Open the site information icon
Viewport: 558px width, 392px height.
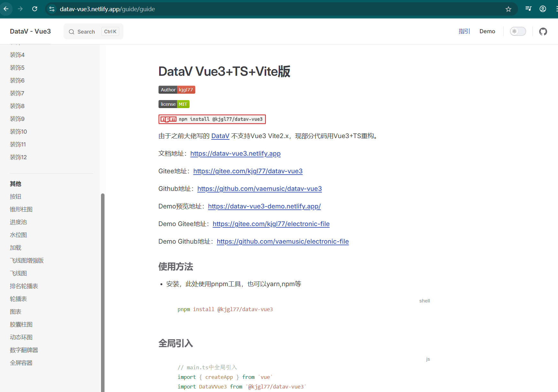pos(52,9)
